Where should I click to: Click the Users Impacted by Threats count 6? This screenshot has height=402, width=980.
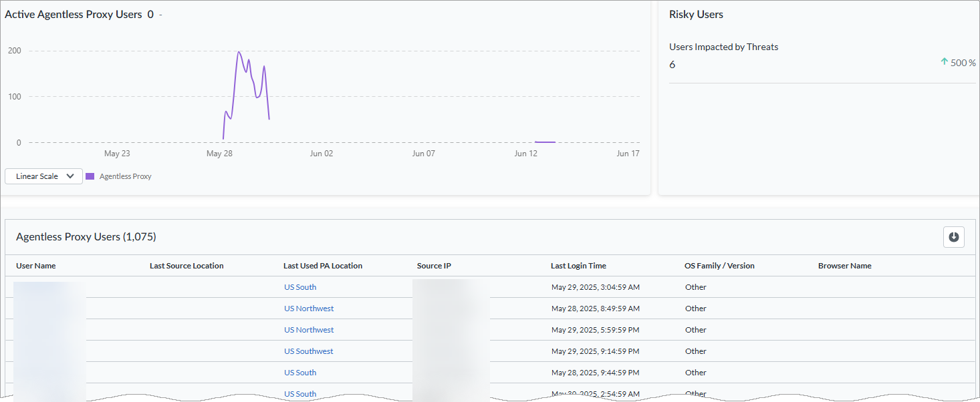click(x=672, y=65)
